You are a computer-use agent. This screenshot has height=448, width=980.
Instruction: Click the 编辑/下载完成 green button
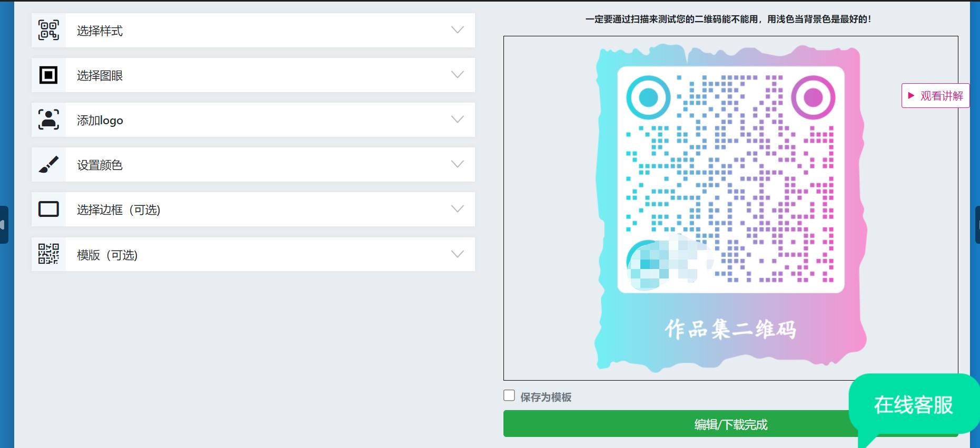coord(730,424)
